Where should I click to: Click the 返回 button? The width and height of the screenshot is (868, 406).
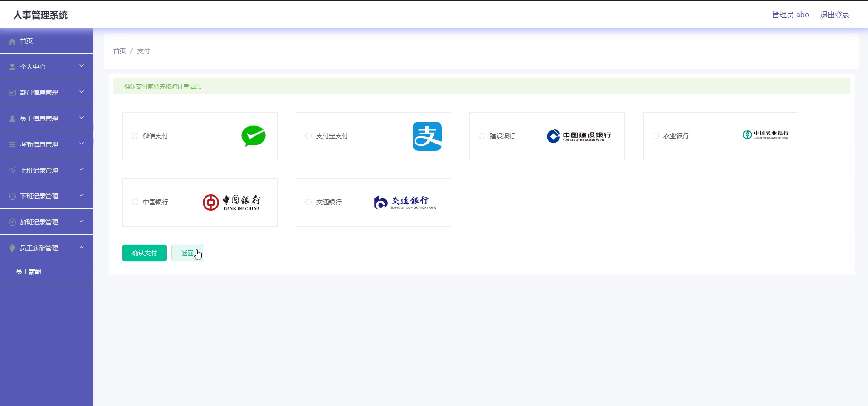point(187,253)
